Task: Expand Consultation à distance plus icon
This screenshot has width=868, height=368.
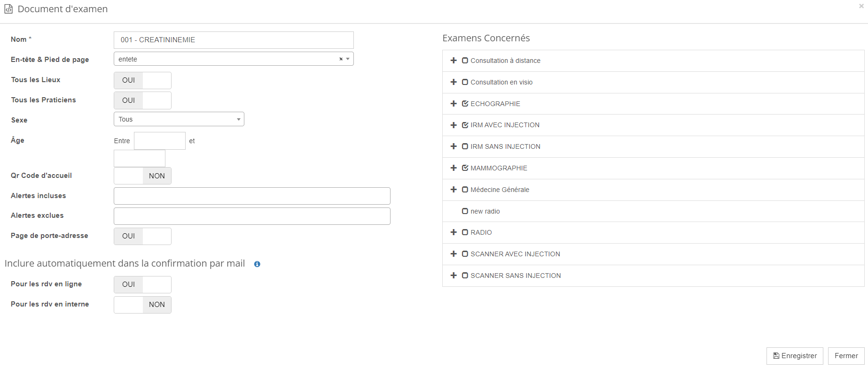Action: tap(454, 61)
